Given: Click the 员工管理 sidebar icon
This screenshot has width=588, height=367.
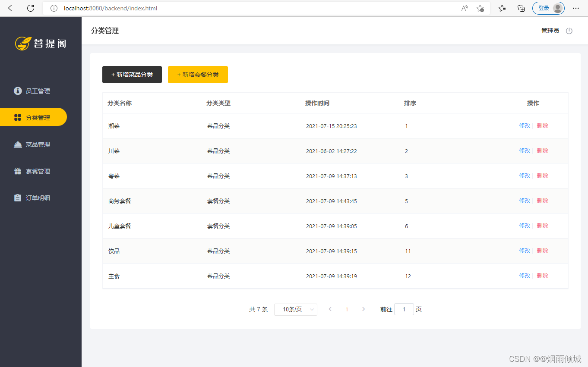Looking at the screenshot, I should point(18,91).
